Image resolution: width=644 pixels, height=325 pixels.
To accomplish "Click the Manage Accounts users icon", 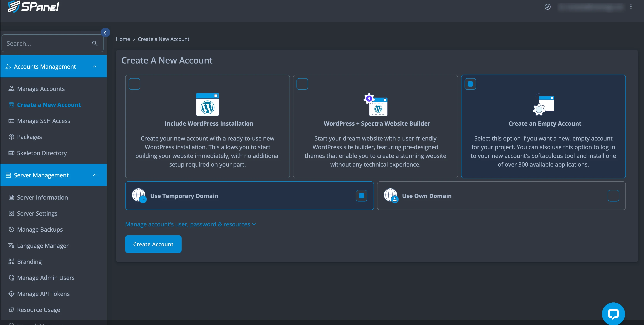I will 11,88.
